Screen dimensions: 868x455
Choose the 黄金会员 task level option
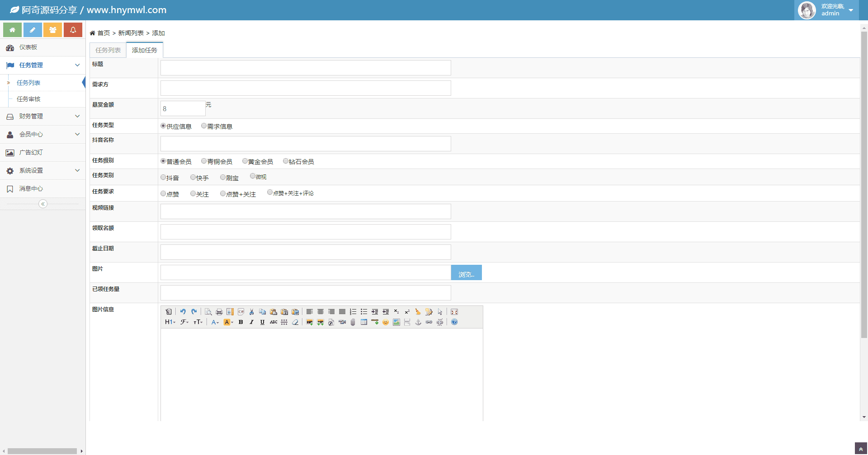(x=245, y=161)
